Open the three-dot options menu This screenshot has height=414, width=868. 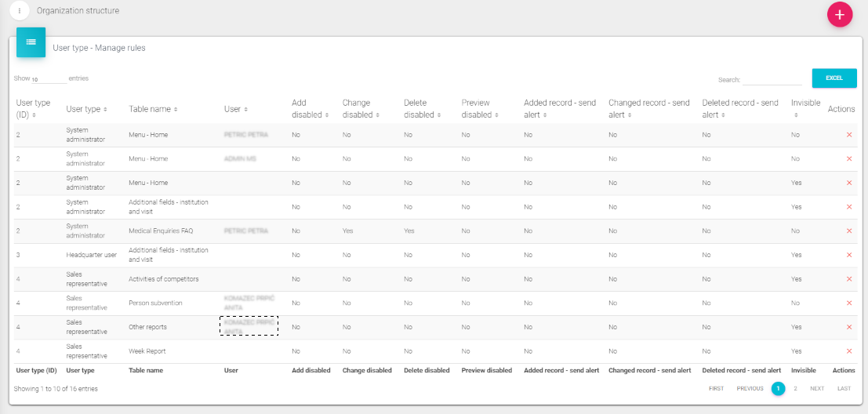pyautogui.click(x=20, y=11)
